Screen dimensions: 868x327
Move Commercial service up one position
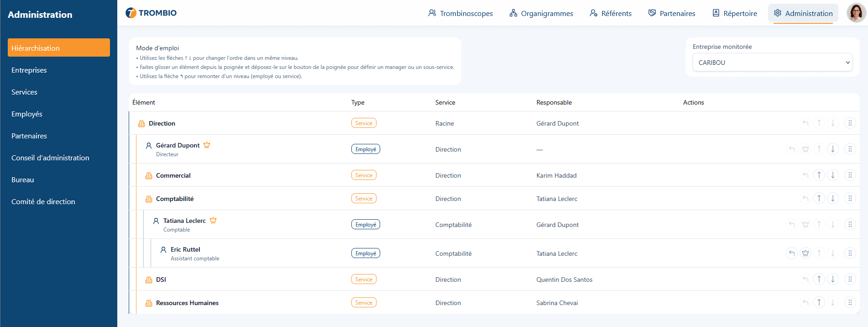pos(819,175)
